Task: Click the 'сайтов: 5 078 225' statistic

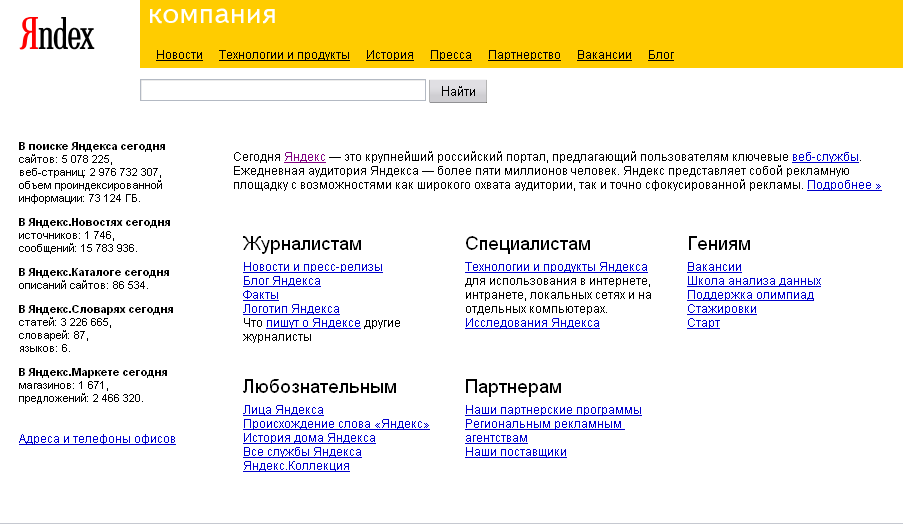Action: tap(65, 160)
